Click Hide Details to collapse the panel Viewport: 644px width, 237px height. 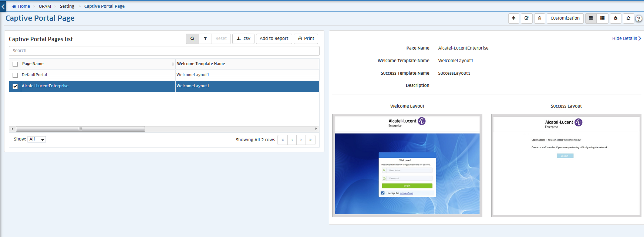point(626,38)
